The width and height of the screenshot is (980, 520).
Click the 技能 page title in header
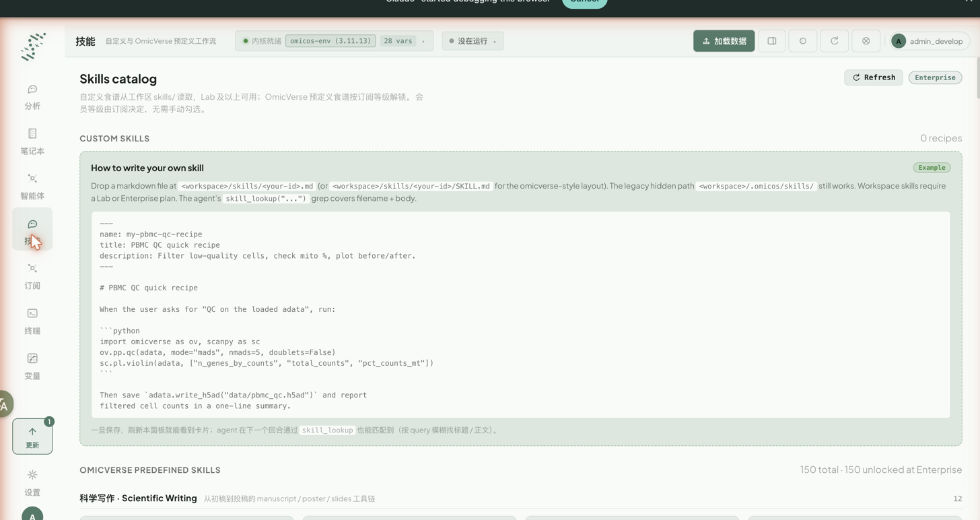[85, 41]
